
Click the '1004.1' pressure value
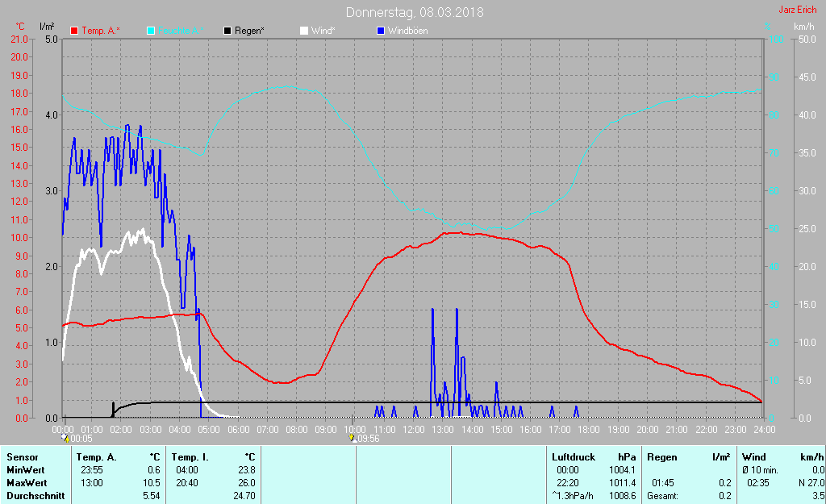622,470
